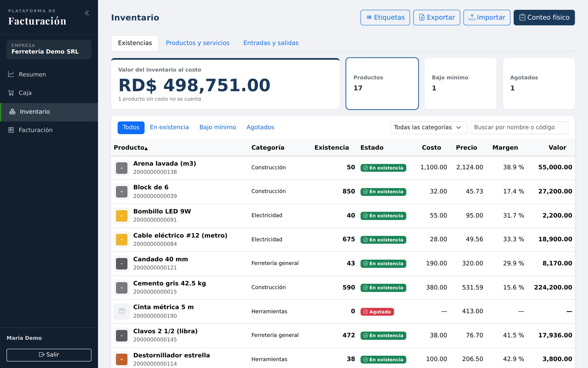Sort by Producto column header
Viewport: 588px width, 368px height.
(x=131, y=148)
